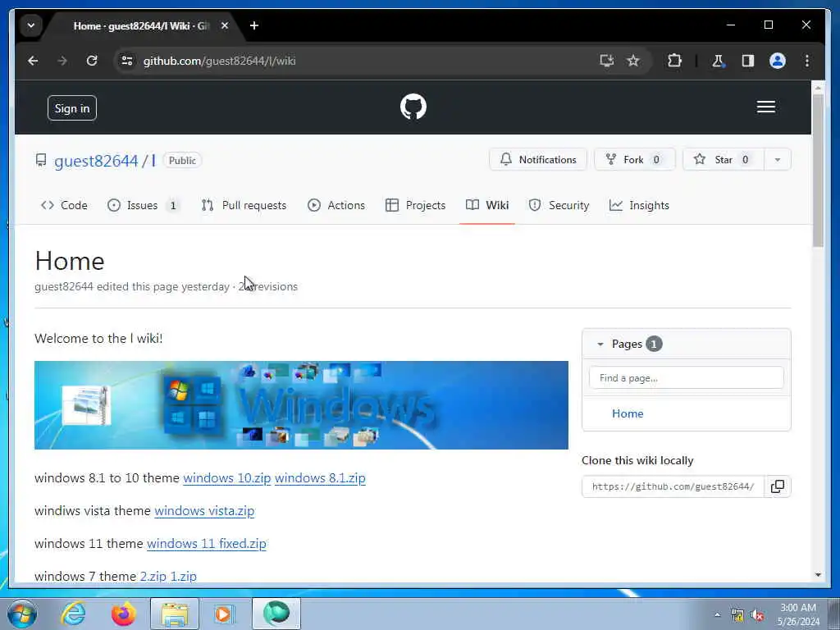Viewport: 840px width, 630px height.
Task: Open Windows Explorer folder in taskbar
Action: (175, 614)
